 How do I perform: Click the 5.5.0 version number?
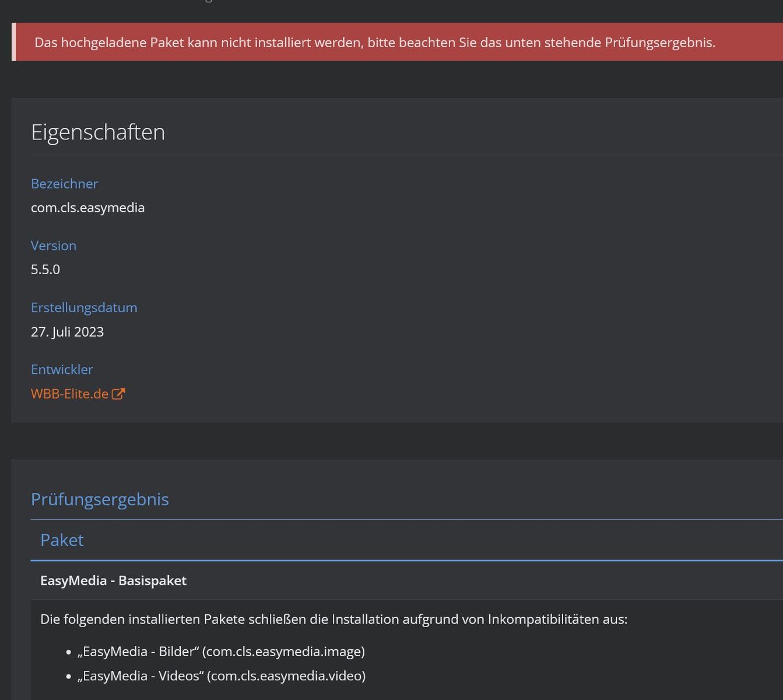coord(45,269)
